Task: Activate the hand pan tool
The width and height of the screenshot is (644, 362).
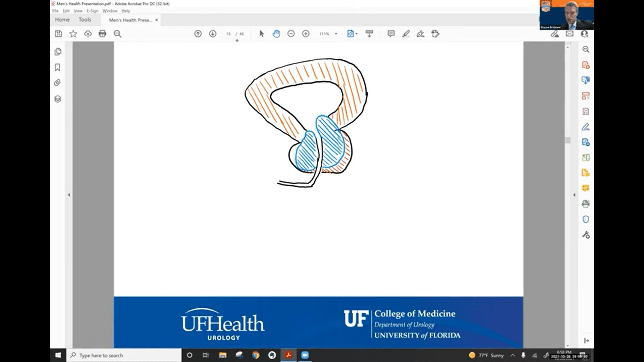Action: pos(276,34)
